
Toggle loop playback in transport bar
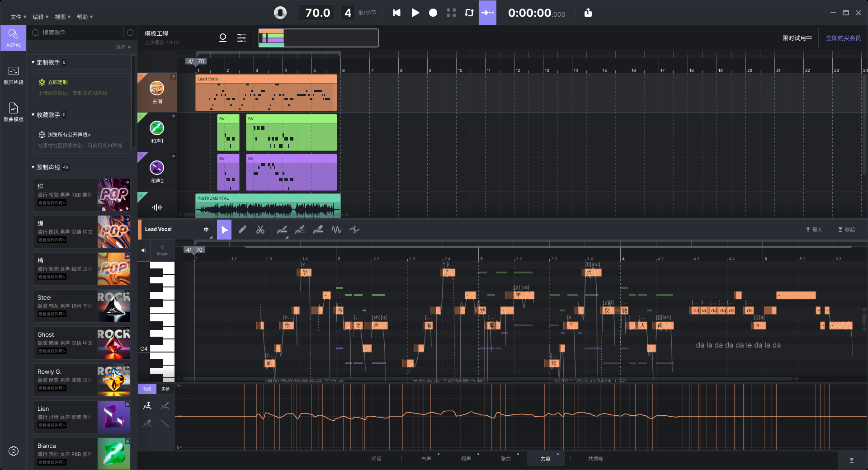click(469, 13)
